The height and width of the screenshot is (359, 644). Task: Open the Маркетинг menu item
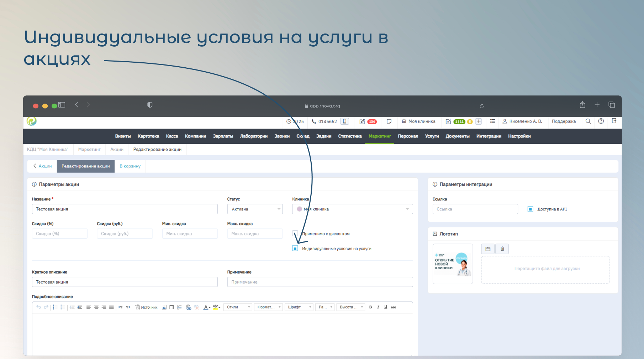pyautogui.click(x=380, y=136)
